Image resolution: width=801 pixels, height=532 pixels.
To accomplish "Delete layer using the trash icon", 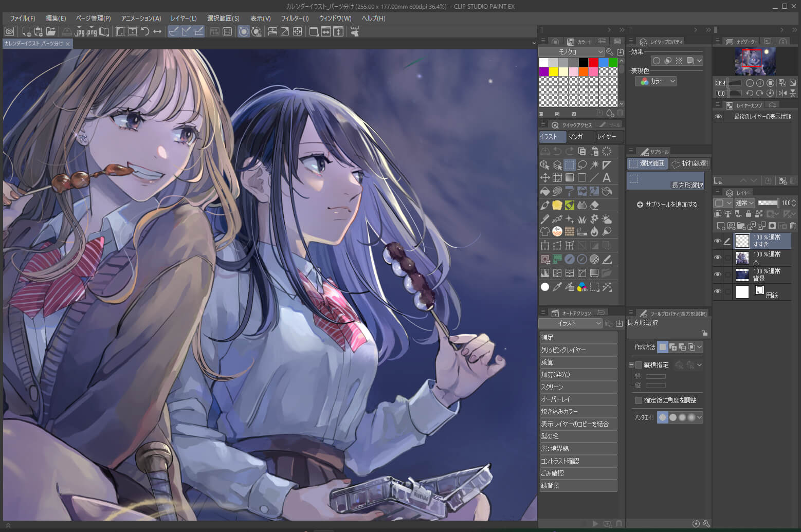I will (793, 226).
